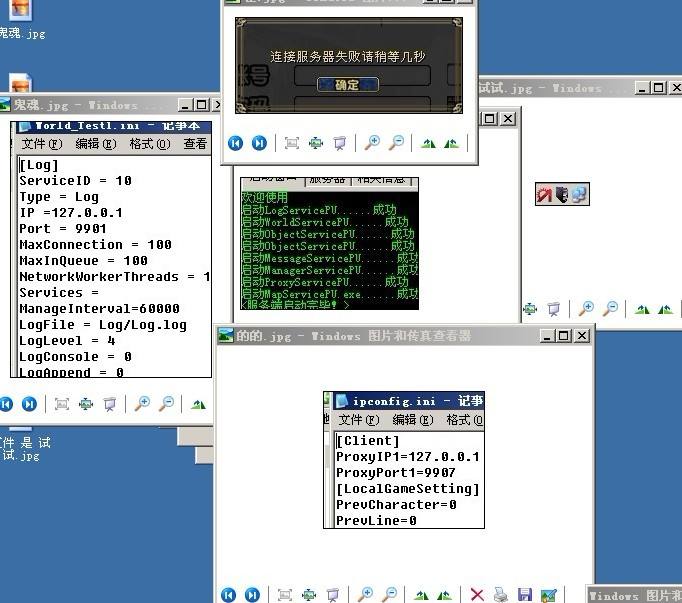Rotate 的的.jpg clockwise
This screenshot has height=603, width=682.
click(421, 595)
